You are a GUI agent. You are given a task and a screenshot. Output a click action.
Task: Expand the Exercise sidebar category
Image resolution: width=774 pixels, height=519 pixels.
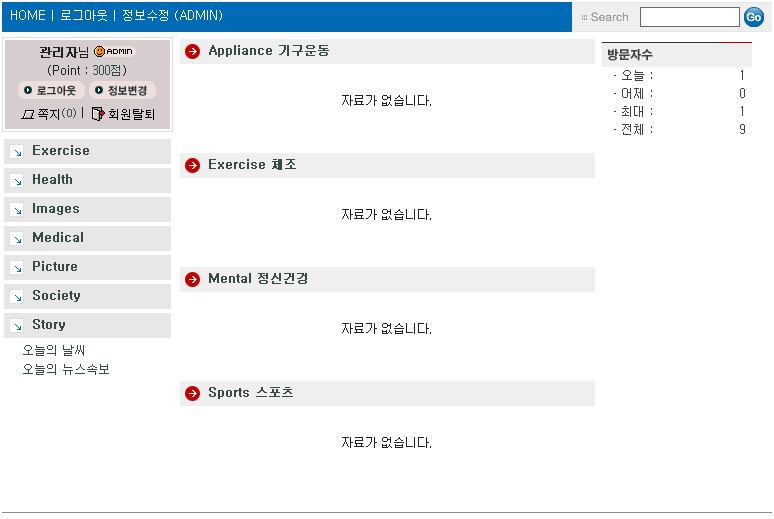tap(60, 151)
